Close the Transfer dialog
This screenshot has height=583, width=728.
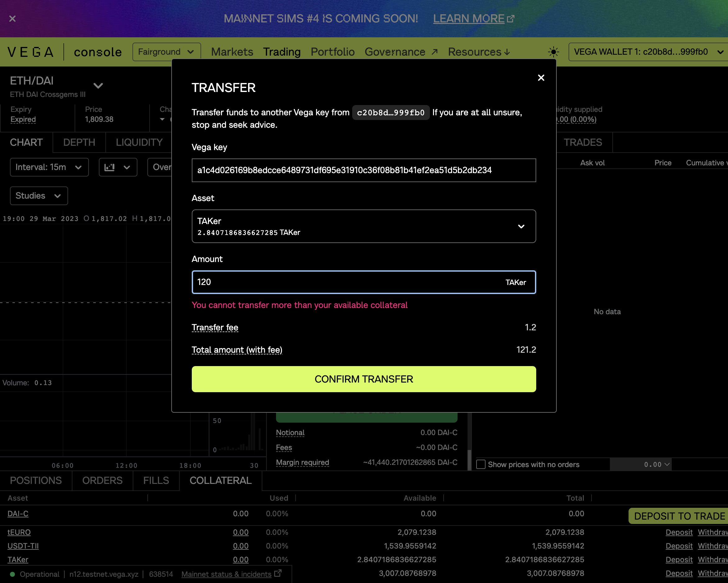[541, 78]
